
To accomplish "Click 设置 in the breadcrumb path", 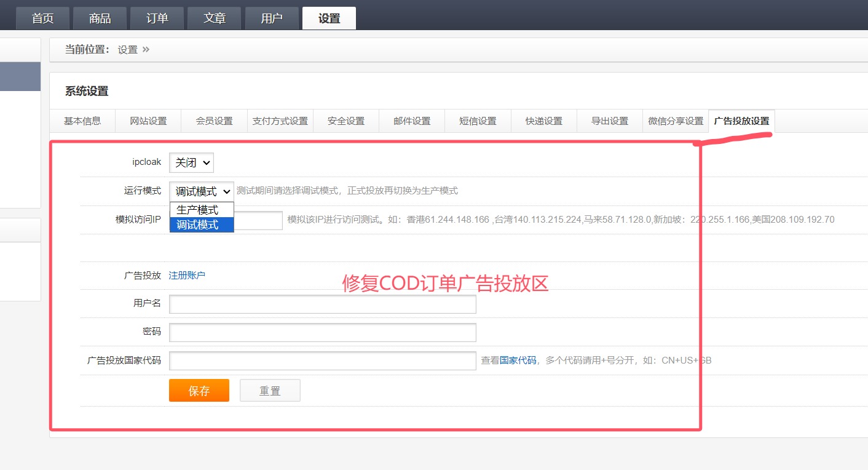I will (128, 50).
